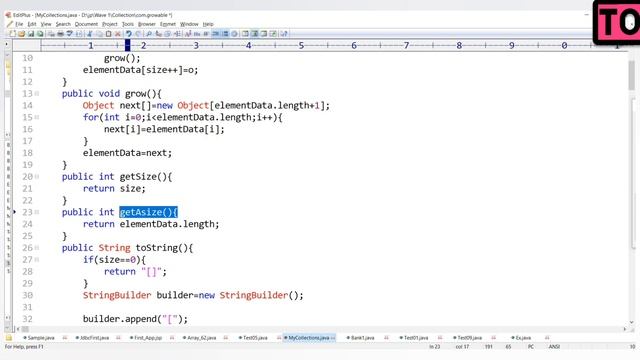The height and width of the screenshot is (360, 640).
Task: Click the Save All toolbar icon
Action: (40, 34)
